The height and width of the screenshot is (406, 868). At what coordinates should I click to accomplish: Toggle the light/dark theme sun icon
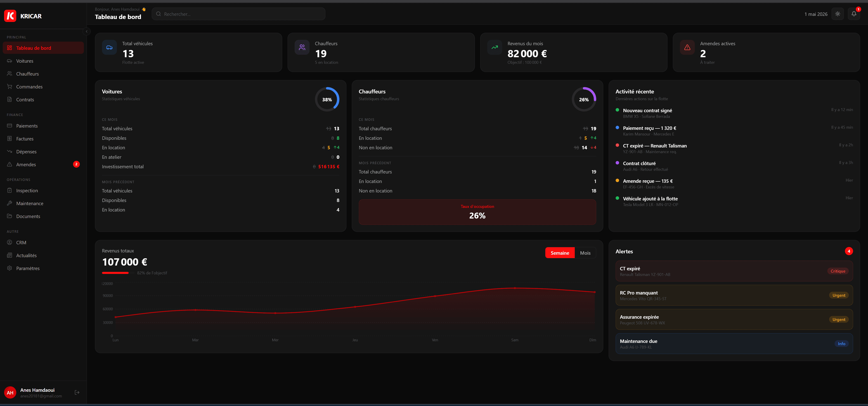pos(837,14)
